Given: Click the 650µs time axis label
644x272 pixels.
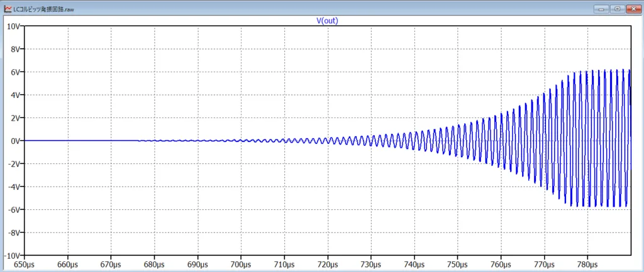Looking at the screenshot, I should tap(24, 264).
